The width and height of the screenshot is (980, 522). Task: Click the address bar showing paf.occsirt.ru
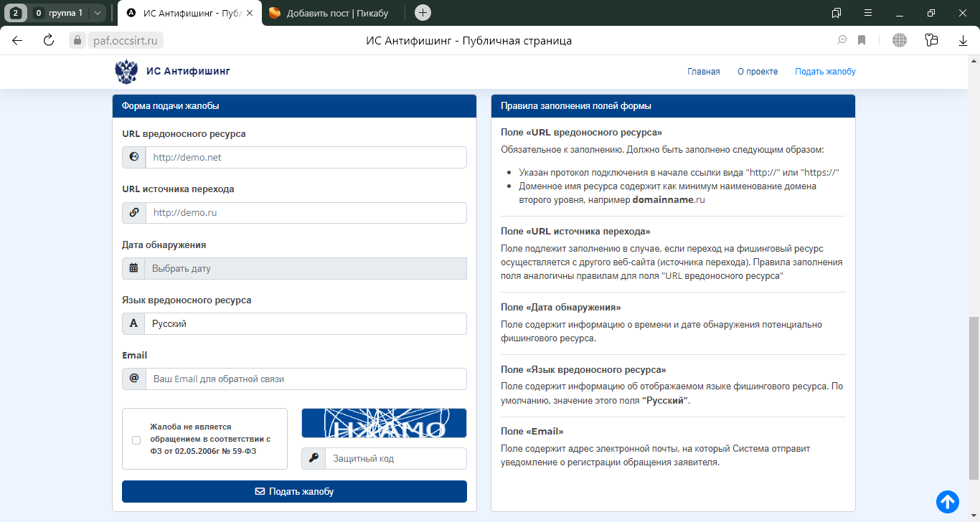click(126, 41)
